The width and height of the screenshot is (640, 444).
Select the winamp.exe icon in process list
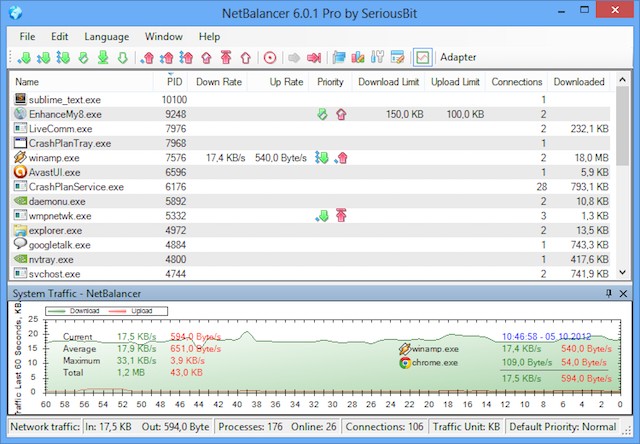click(x=21, y=158)
